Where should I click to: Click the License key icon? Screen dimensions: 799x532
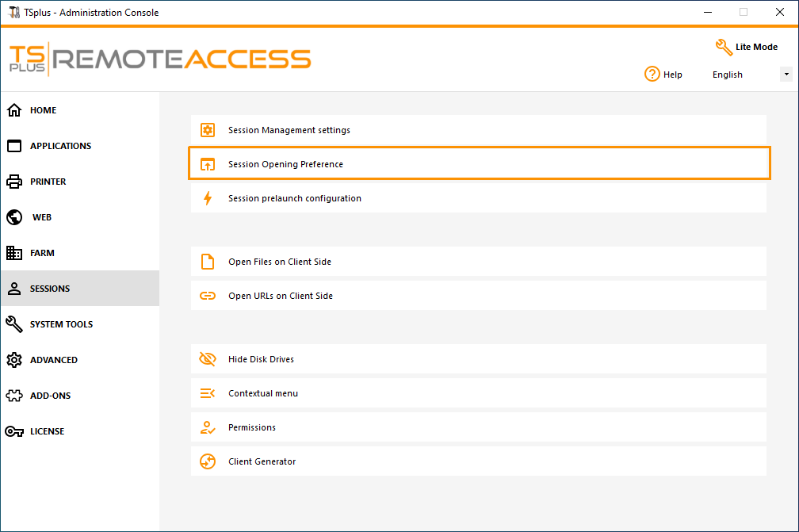click(14, 431)
